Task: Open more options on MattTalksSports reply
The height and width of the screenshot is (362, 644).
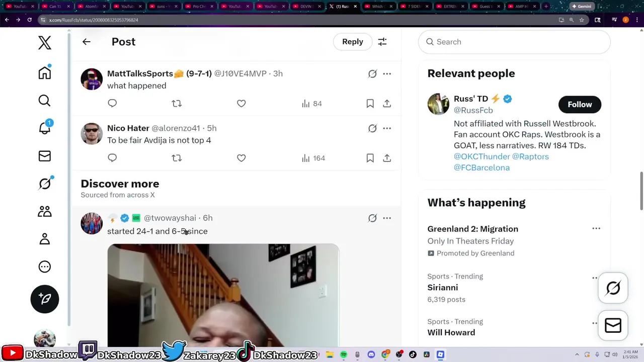Action: (387, 73)
